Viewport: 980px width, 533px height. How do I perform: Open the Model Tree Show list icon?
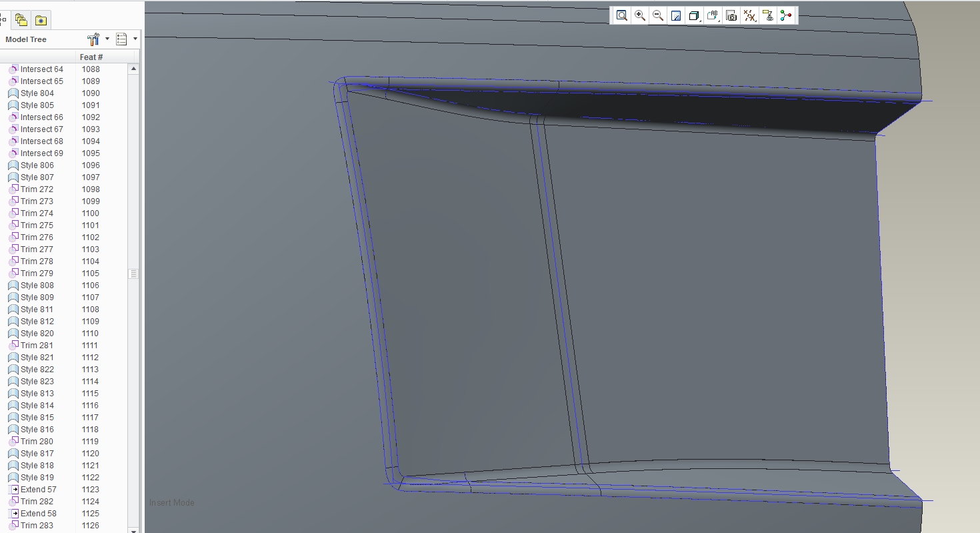coord(121,39)
